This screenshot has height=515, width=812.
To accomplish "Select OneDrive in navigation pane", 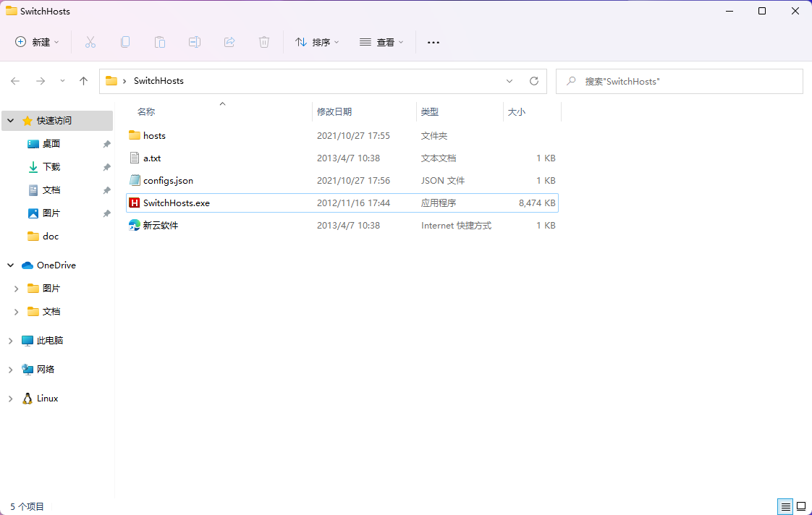I will [57, 265].
